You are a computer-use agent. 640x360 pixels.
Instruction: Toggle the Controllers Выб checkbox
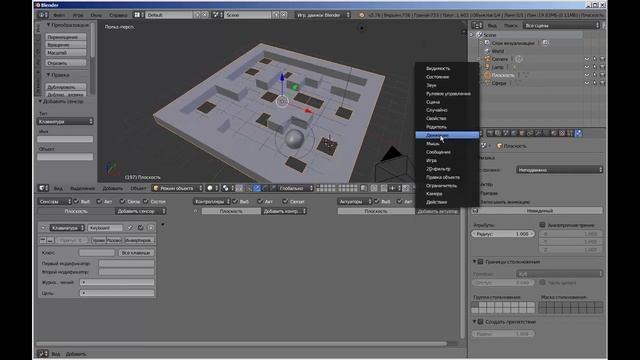pyautogui.click(x=235, y=201)
